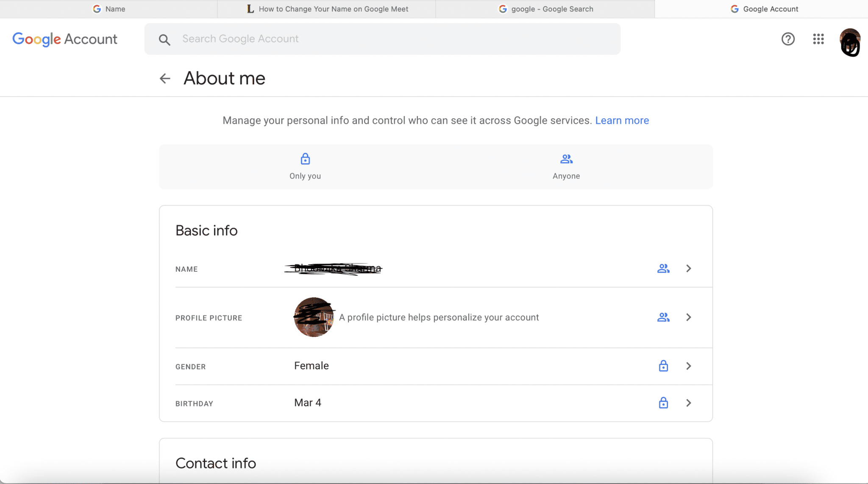
Task: Open the Contact info section
Action: [x=216, y=463]
